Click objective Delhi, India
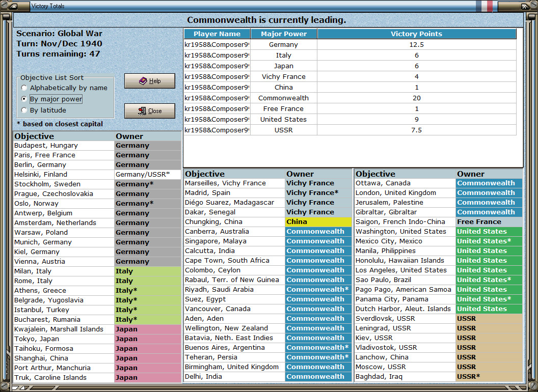This screenshot has width=538, height=392. click(x=234, y=377)
